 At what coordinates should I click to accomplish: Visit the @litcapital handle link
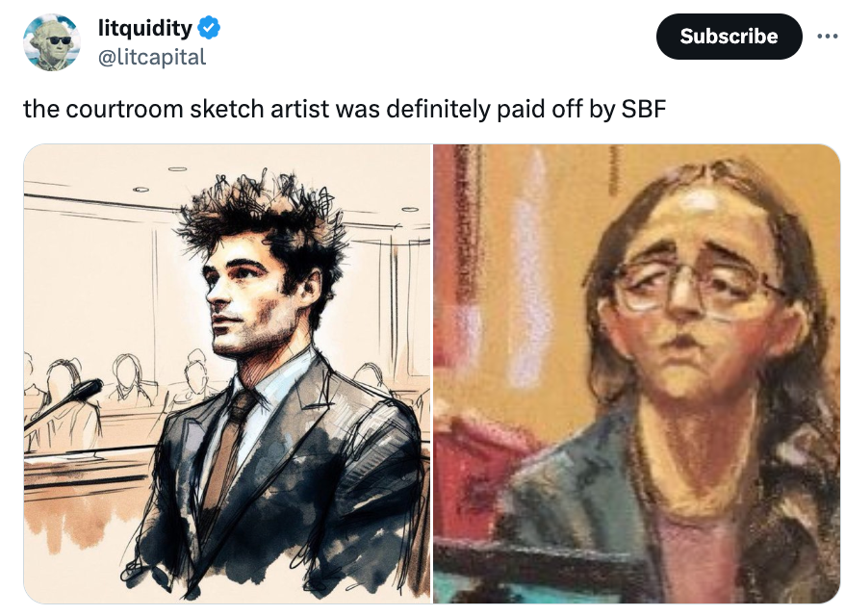click(x=152, y=57)
